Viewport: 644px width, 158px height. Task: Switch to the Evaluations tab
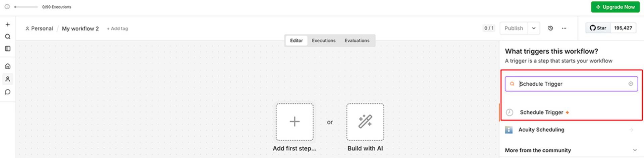357,41
